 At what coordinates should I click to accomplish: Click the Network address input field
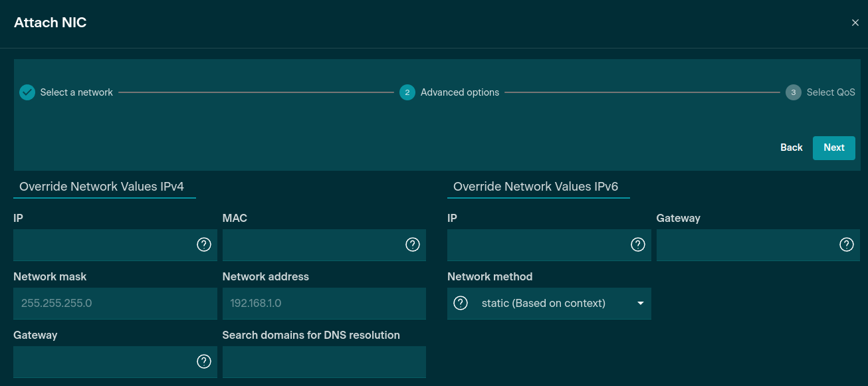pyautogui.click(x=324, y=303)
